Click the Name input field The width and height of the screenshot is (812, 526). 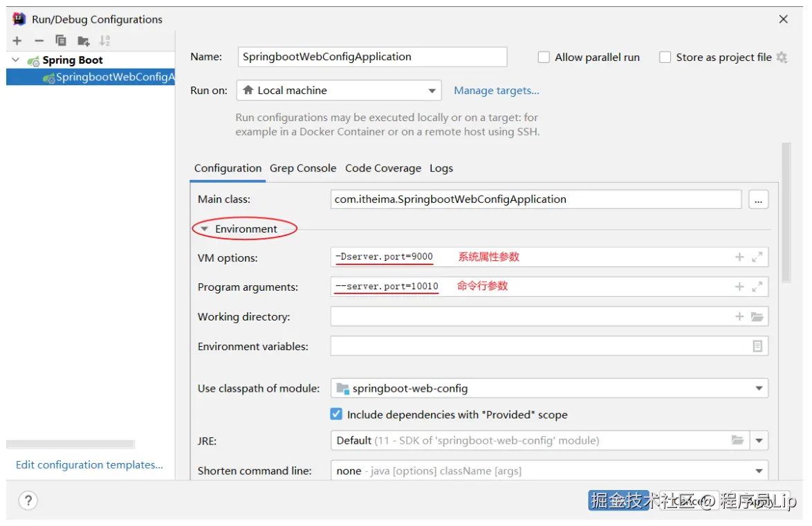point(372,57)
